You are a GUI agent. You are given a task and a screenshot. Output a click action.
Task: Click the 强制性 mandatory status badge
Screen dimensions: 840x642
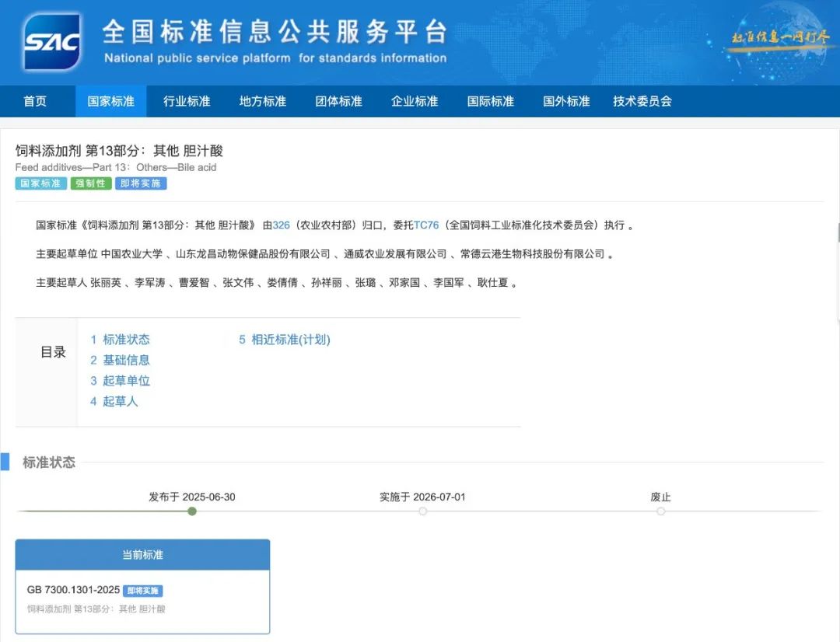click(90, 183)
